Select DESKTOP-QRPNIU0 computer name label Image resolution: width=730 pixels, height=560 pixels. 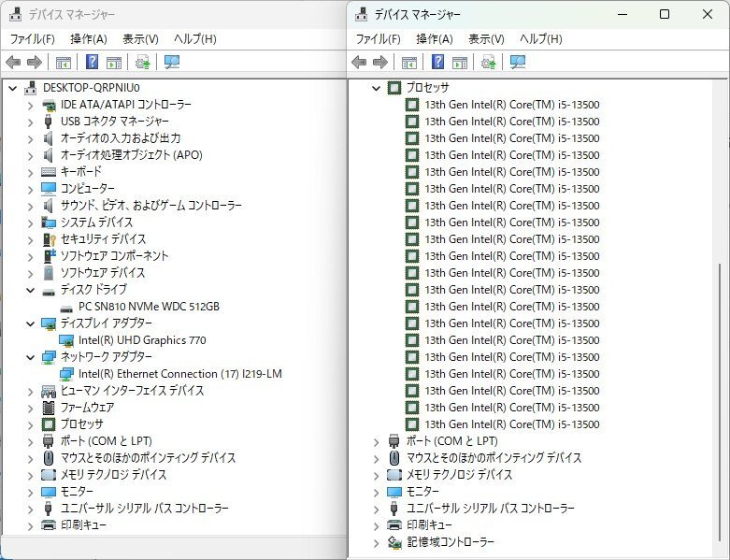[x=92, y=88]
